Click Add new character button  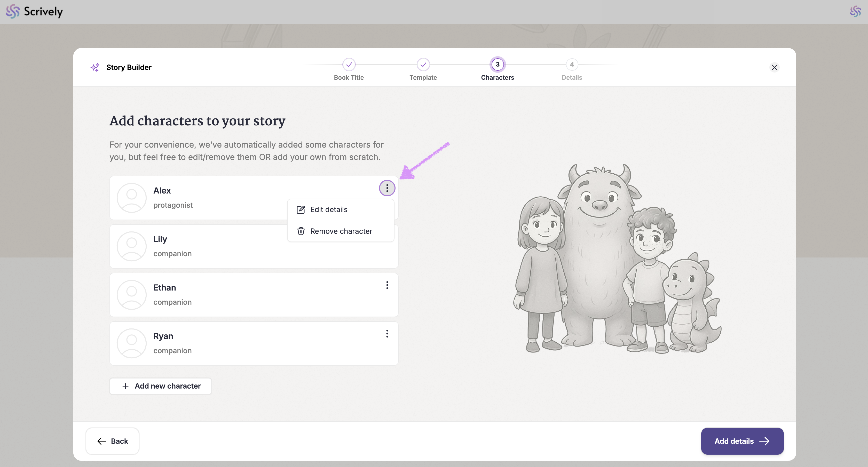[161, 386]
